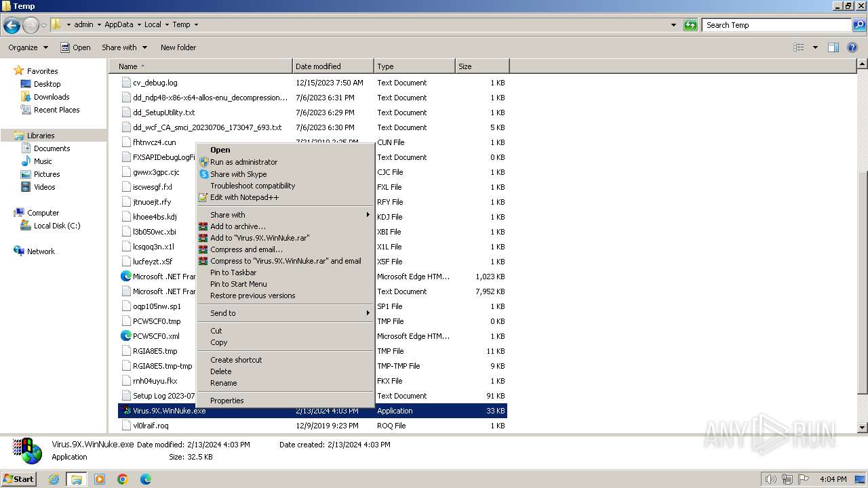Open the recent pages dropdown near Forward

pyautogui.click(x=44, y=25)
